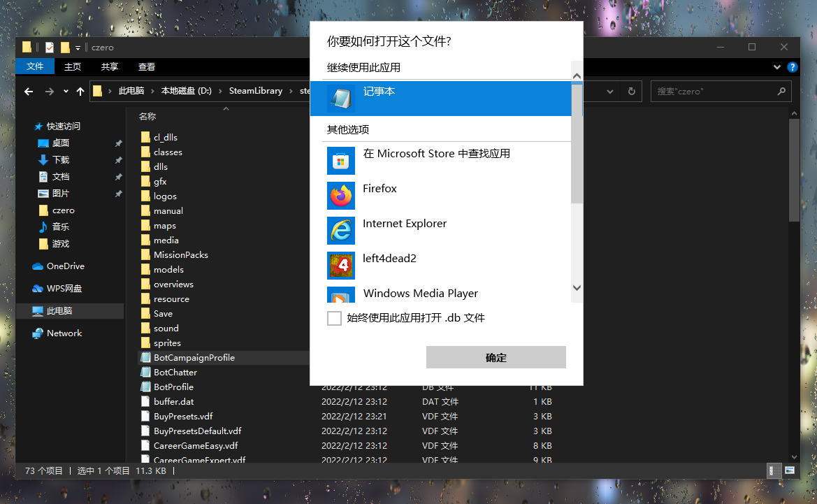
Task: Click 本地磁盘 (D:) in the address path
Action: click(x=186, y=91)
